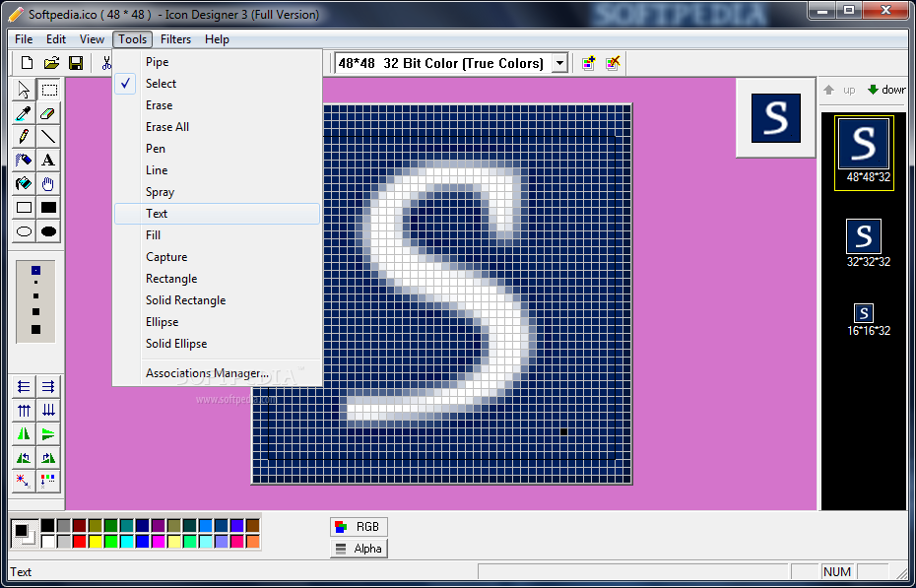This screenshot has width=916, height=588.
Task: Click the rotate right icon
Action: pyautogui.click(x=48, y=458)
